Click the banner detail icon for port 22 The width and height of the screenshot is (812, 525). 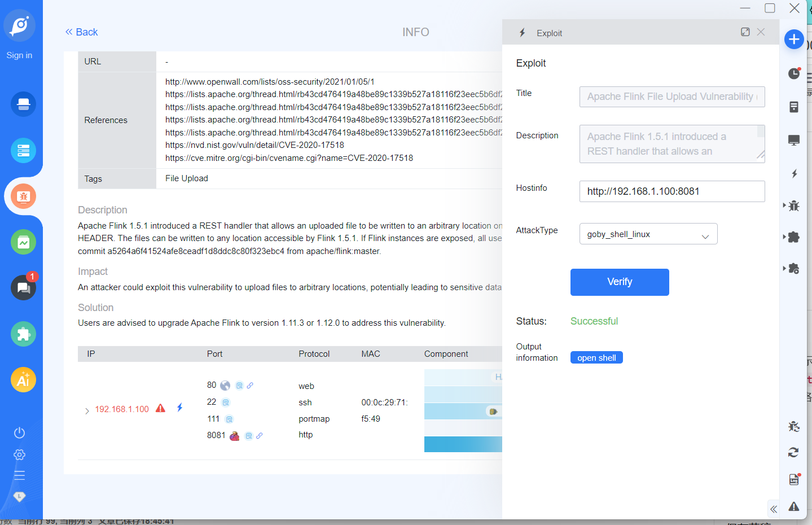pos(226,403)
